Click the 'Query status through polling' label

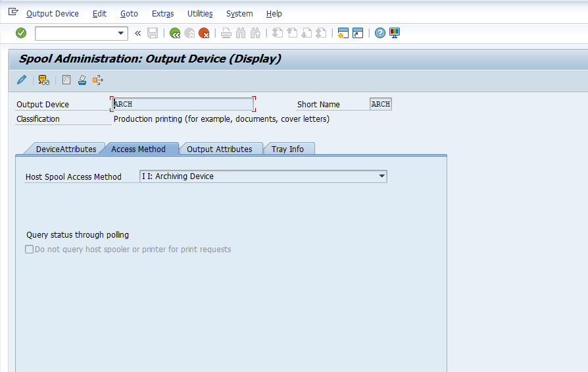pyautogui.click(x=78, y=234)
